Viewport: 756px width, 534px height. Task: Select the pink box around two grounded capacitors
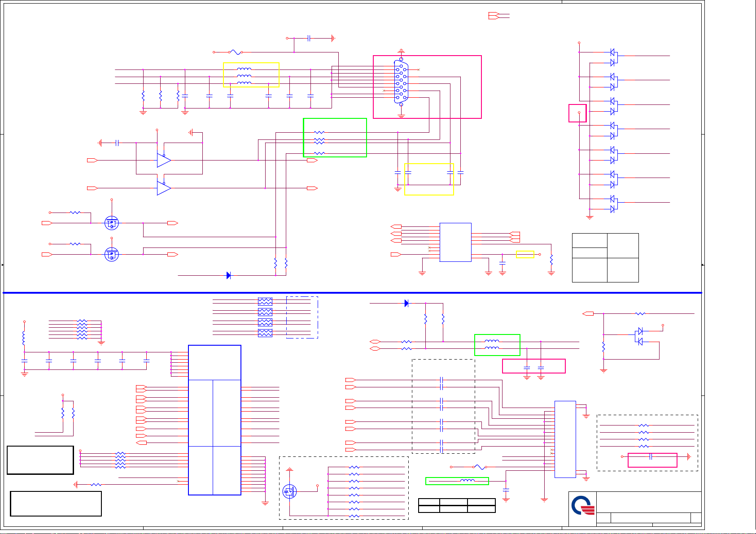tap(534, 366)
